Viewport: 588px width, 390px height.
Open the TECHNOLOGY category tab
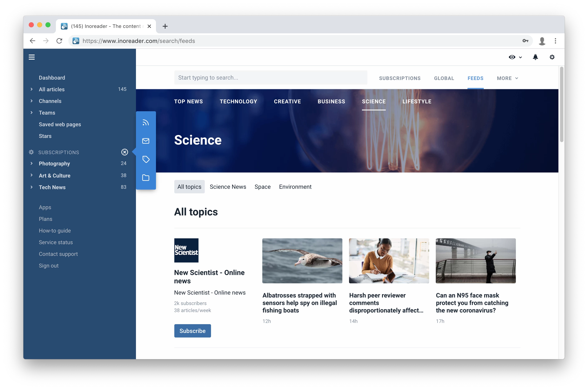(x=238, y=101)
